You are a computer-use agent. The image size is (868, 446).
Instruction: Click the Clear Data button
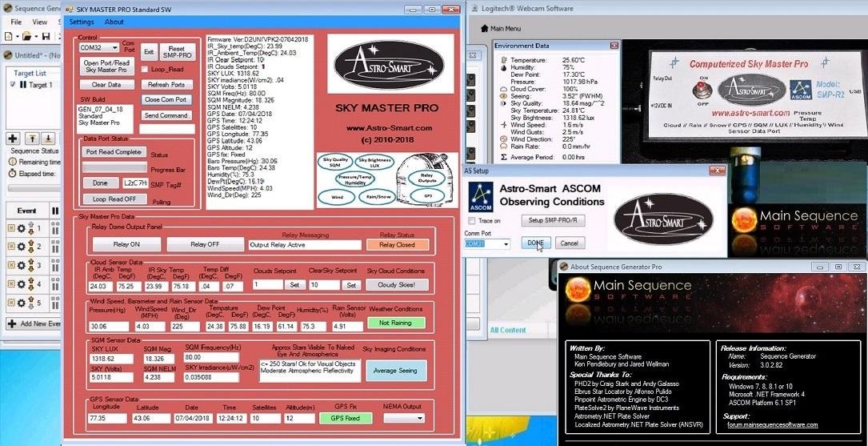tap(106, 85)
